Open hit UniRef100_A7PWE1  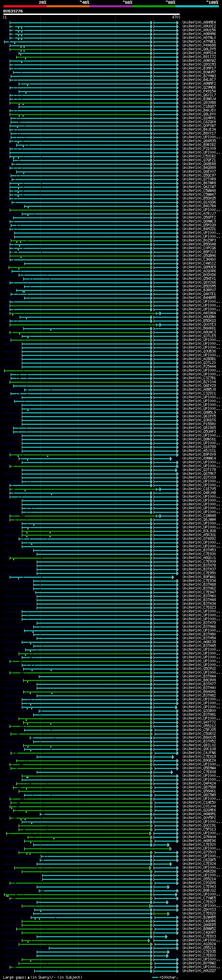coord(199,41)
